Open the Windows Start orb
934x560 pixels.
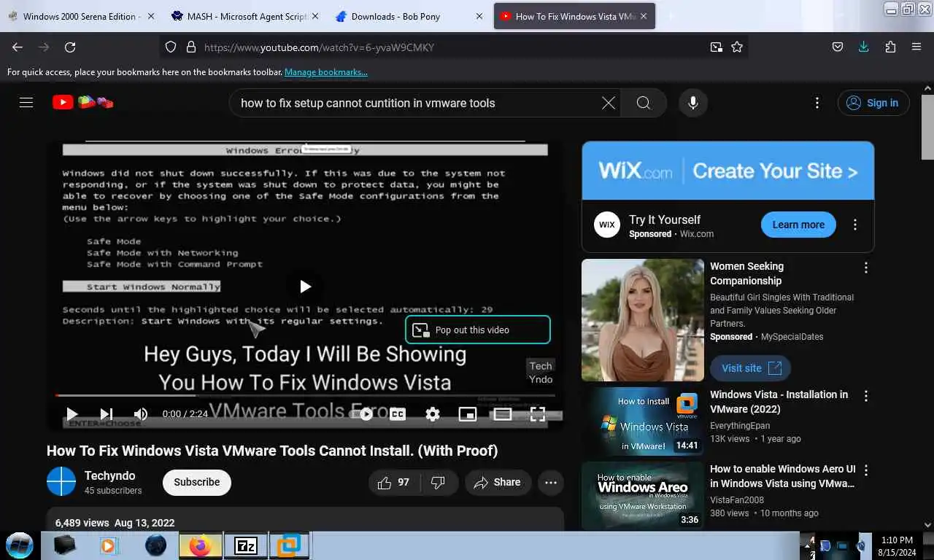(x=19, y=545)
